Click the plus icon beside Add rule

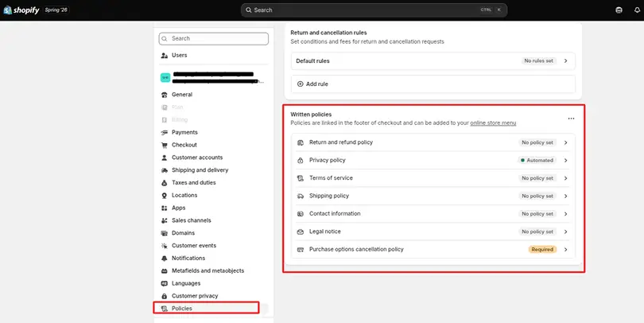click(x=301, y=84)
